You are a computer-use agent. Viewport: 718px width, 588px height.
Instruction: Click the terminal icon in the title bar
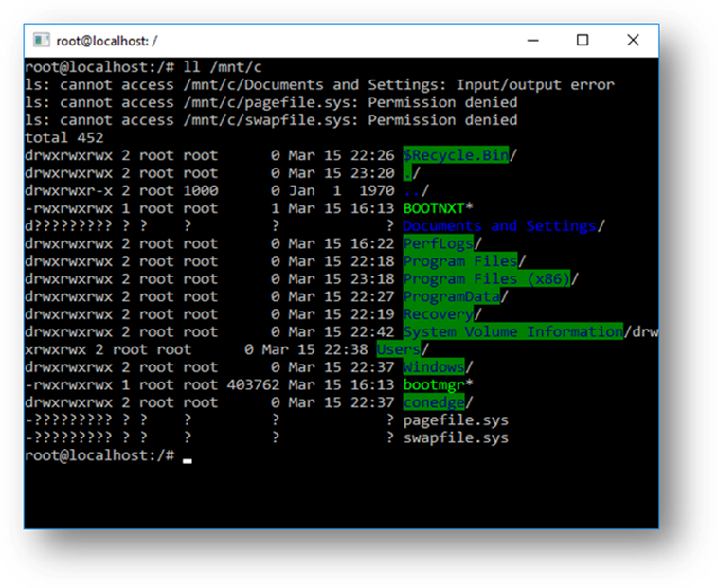42,40
